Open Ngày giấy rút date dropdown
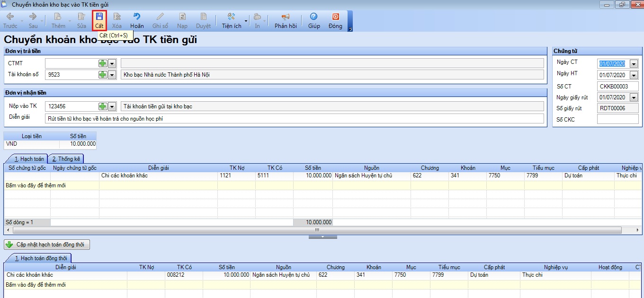 point(634,98)
